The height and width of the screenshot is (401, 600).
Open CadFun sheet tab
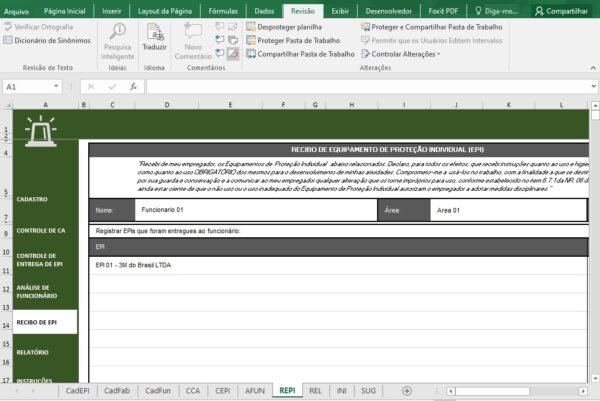(x=158, y=391)
